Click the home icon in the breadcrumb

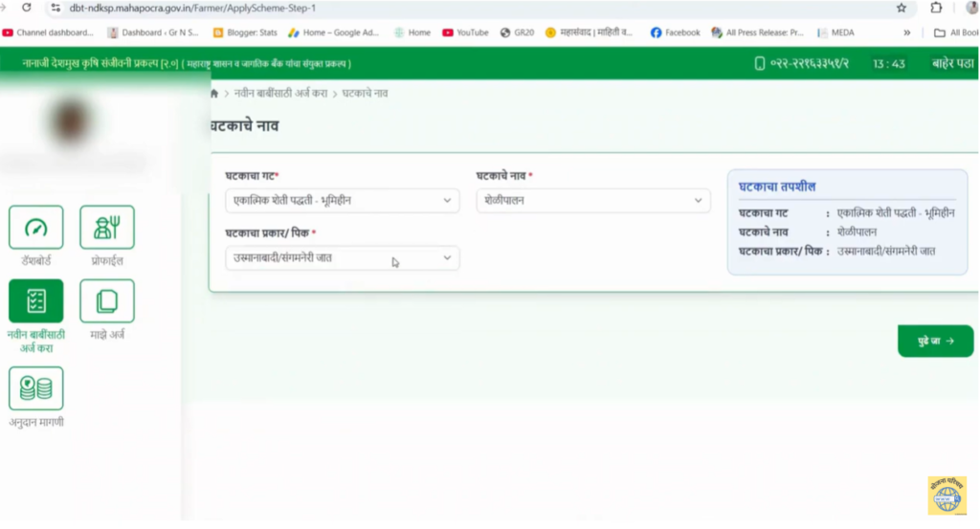213,94
